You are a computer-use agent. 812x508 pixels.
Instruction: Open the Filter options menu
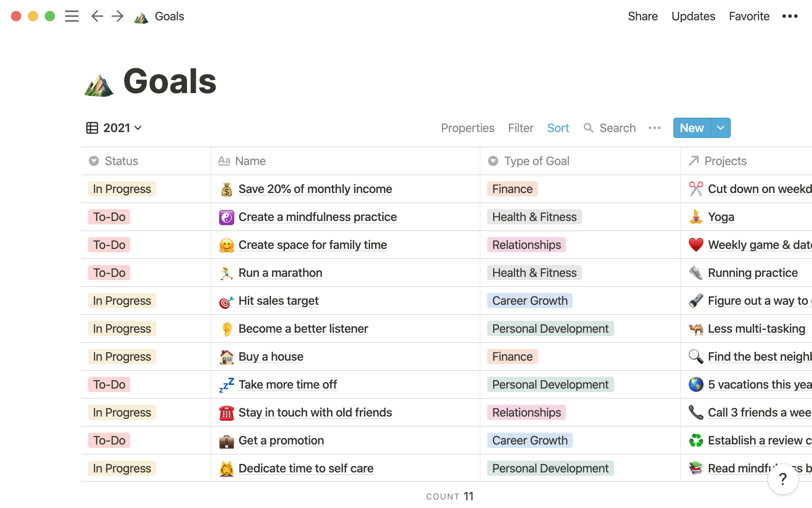pyautogui.click(x=520, y=127)
